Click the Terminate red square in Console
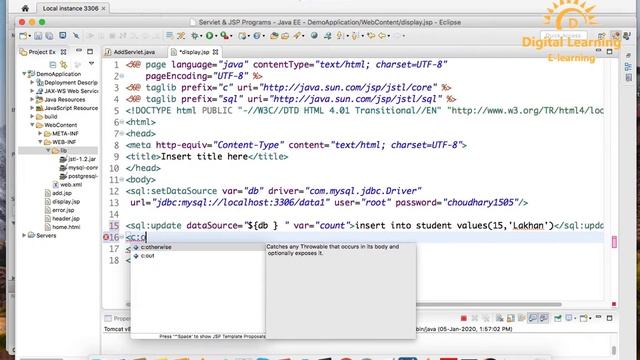This screenshot has height=360, width=640. pyautogui.click(x=463, y=318)
